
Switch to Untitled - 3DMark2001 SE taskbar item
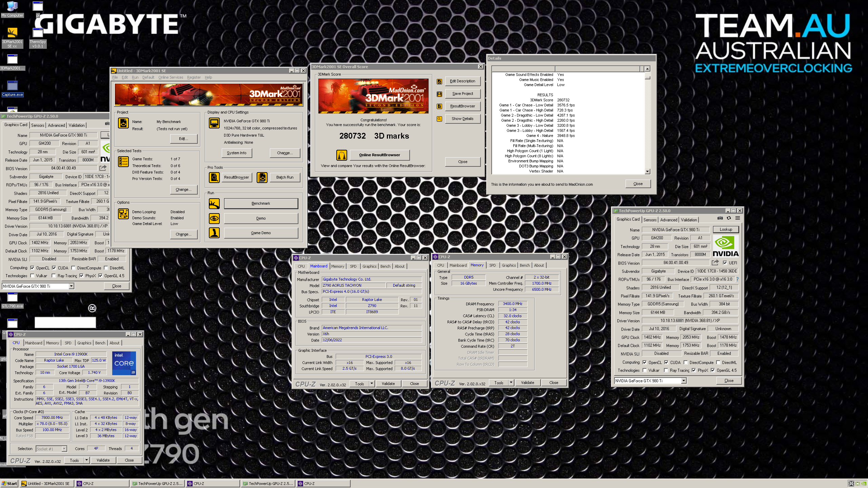pyautogui.click(x=47, y=484)
